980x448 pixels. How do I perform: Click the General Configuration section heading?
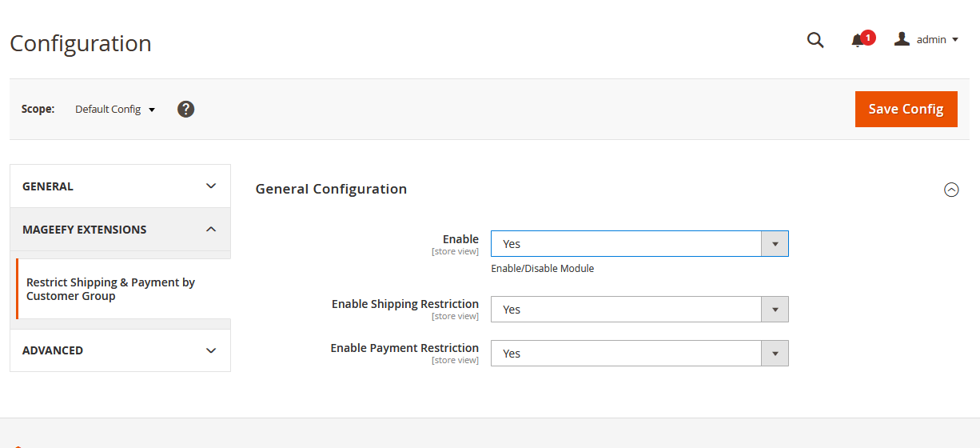[331, 189]
